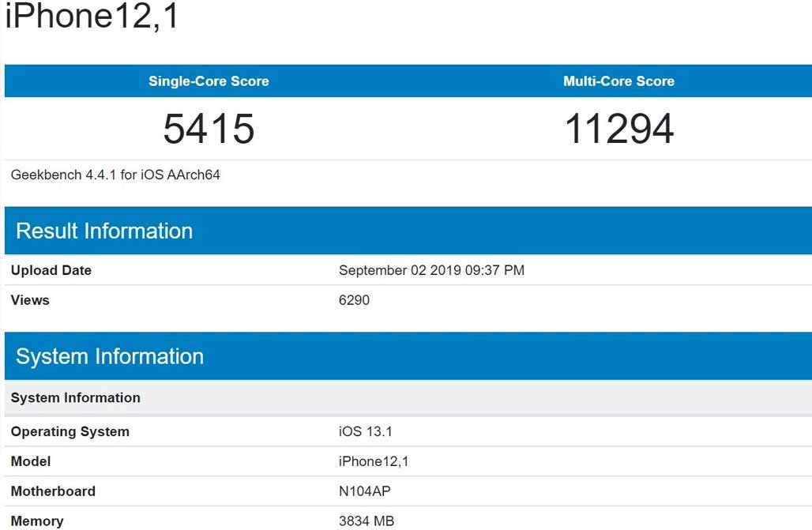Click the Model row label
Viewport: 812px width, 530px height.
coord(30,461)
